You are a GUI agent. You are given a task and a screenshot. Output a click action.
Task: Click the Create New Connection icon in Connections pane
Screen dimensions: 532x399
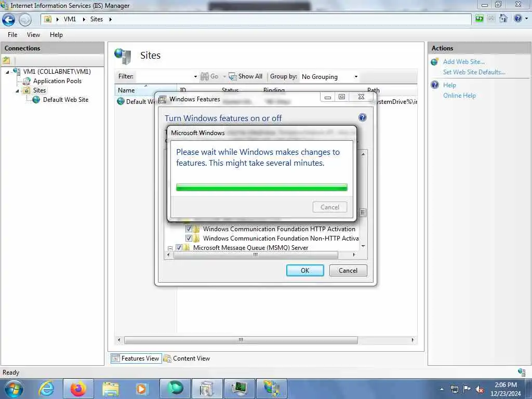point(6,61)
